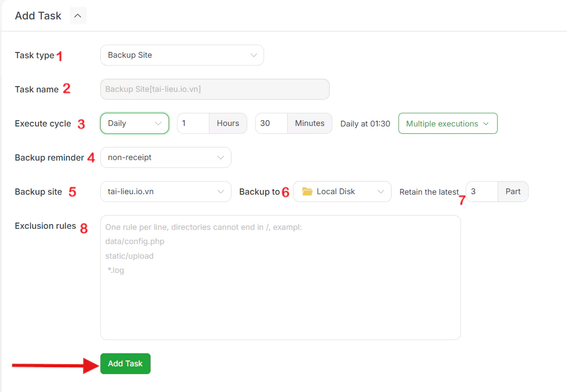567x392 pixels.
Task: Click inside the Exclusion rules textarea
Action: pyautogui.click(x=280, y=278)
